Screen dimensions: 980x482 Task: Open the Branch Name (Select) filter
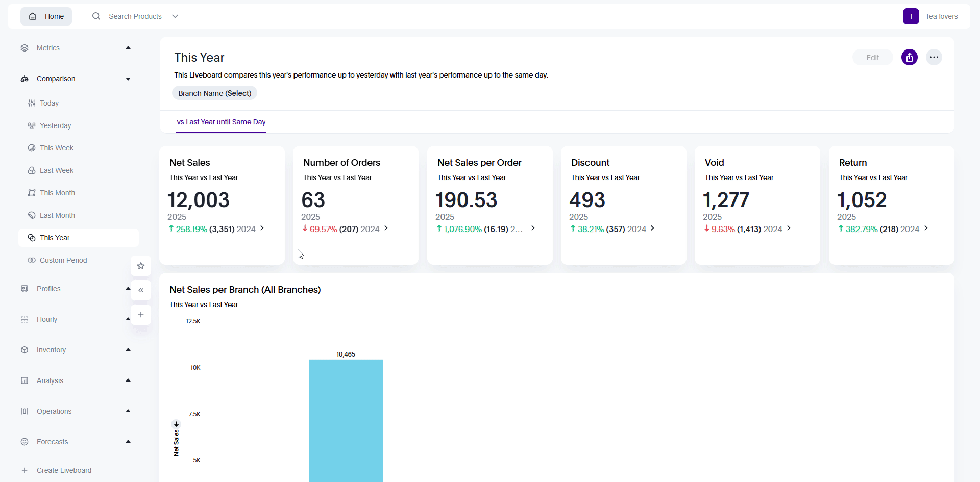click(214, 93)
